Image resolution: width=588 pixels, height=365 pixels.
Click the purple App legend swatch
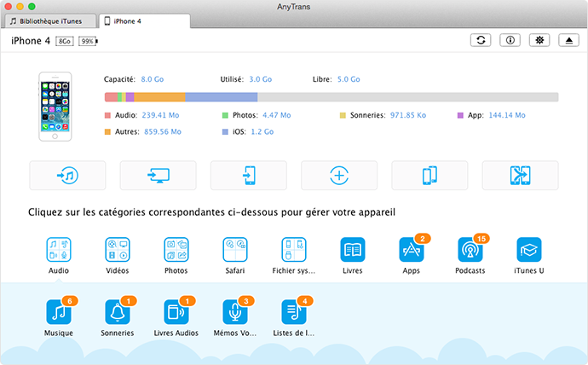pyautogui.click(x=460, y=115)
